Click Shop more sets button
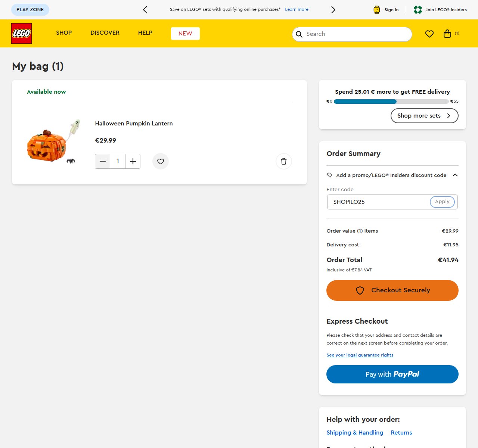This screenshot has width=478, height=448. [425, 116]
